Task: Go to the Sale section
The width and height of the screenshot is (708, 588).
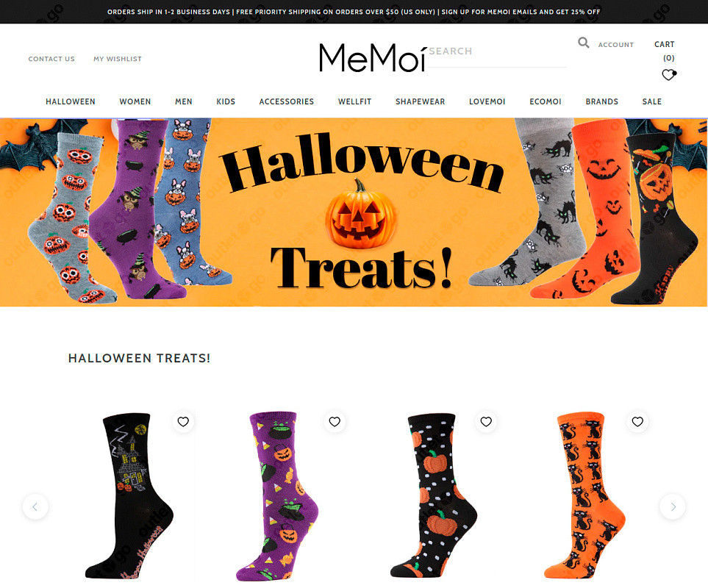Action: pos(651,101)
